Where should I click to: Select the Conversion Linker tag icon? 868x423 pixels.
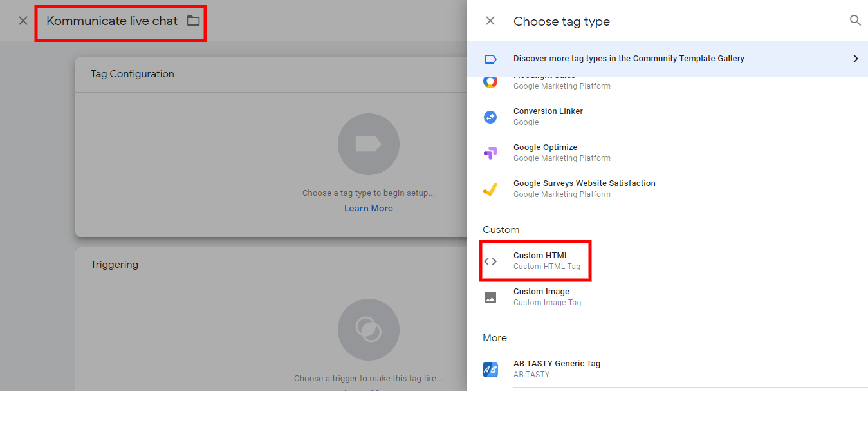pyautogui.click(x=490, y=117)
